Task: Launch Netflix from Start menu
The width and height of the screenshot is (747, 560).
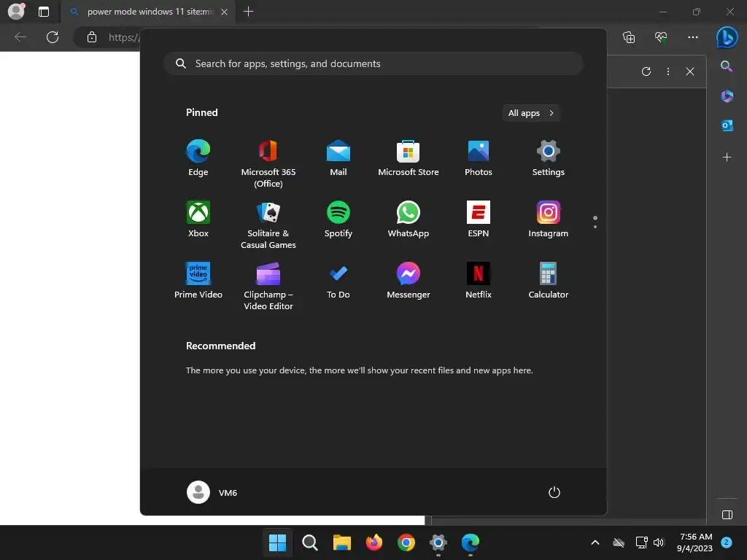Action: point(479,281)
